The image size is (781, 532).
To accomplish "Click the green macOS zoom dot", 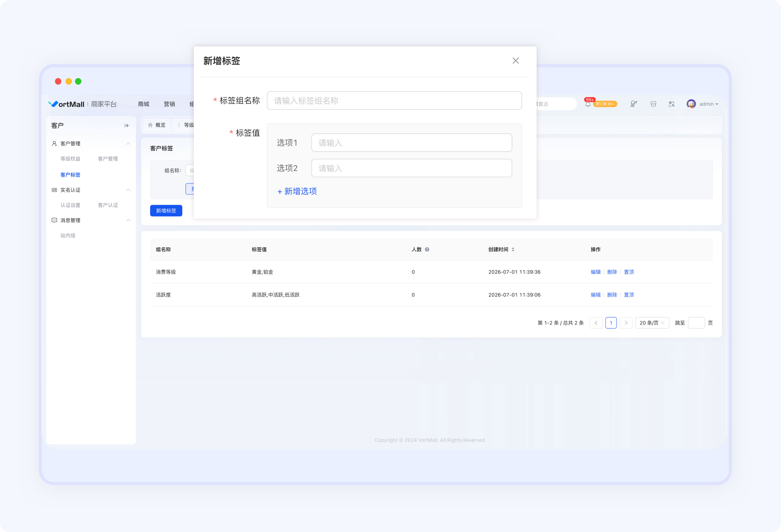I will pos(78,81).
